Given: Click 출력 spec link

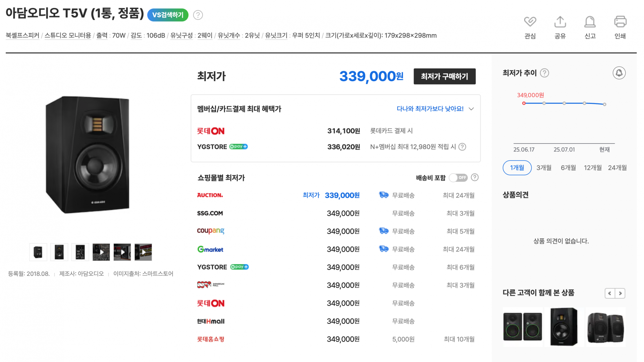Looking at the screenshot, I should coord(102,36).
